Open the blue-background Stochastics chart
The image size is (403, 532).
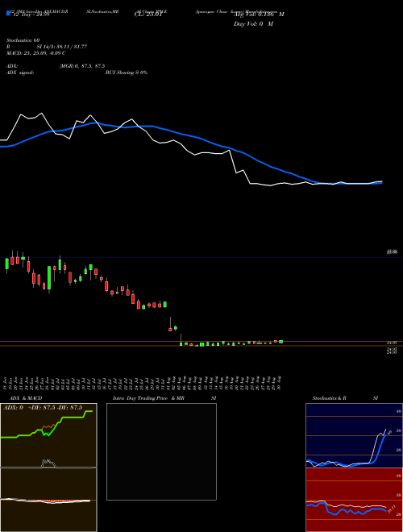[x=354, y=435]
